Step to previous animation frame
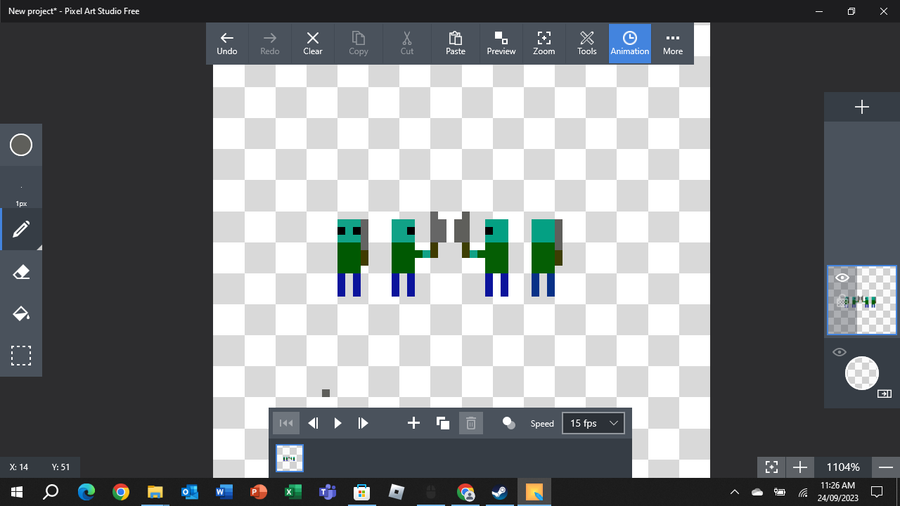 tap(313, 423)
